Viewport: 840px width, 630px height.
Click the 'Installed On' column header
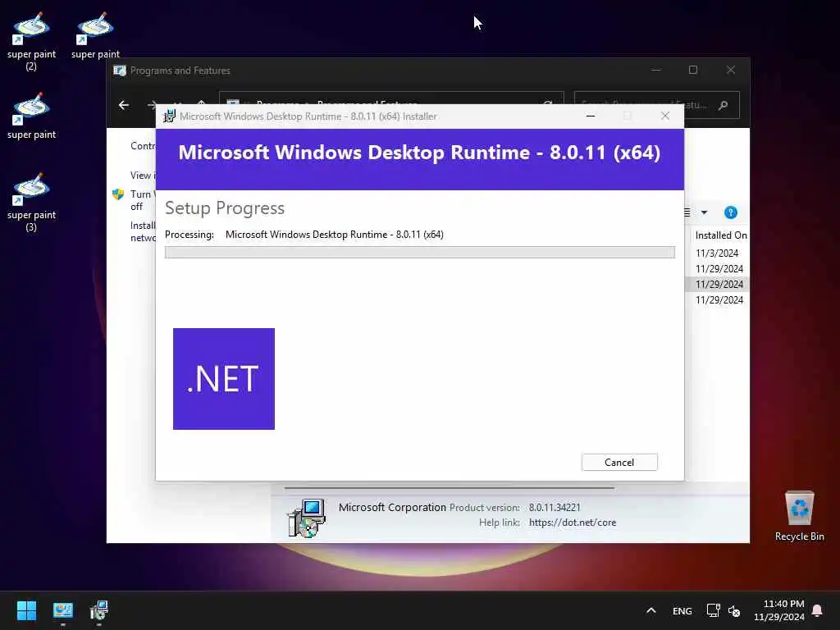point(720,235)
